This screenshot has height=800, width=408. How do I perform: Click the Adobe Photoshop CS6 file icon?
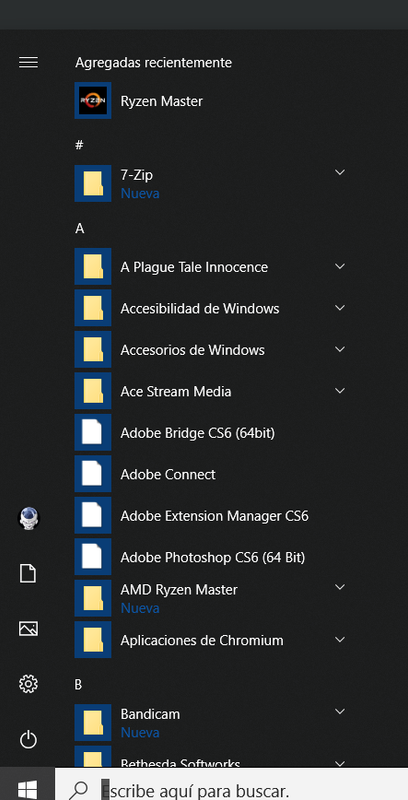pos(93,557)
